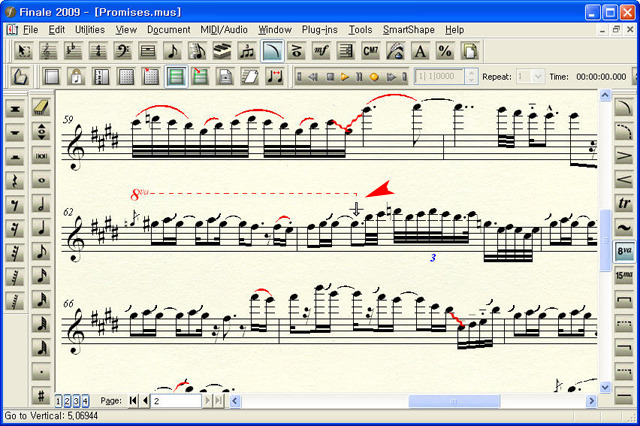The image size is (640, 426).
Task: Click the highlighted Smart Shape tool
Action: 272,51
